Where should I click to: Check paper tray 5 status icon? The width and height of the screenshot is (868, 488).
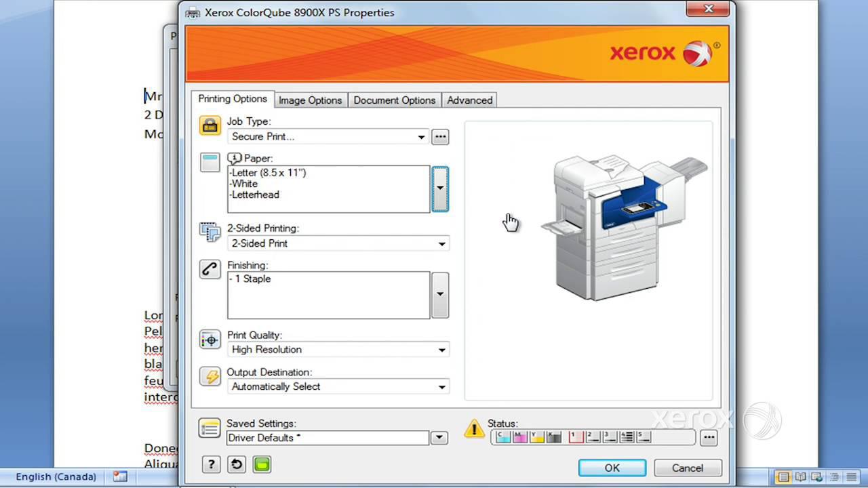[x=644, y=436]
